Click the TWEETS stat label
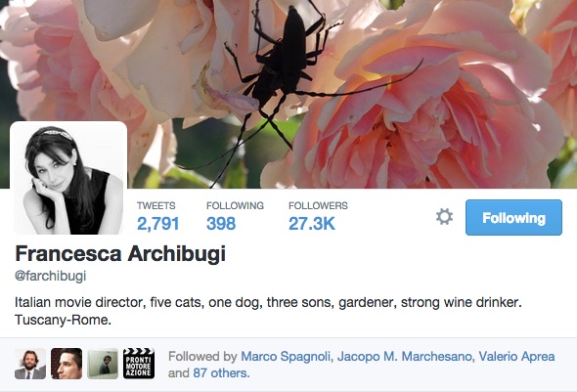The image size is (577, 392). click(156, 205)
